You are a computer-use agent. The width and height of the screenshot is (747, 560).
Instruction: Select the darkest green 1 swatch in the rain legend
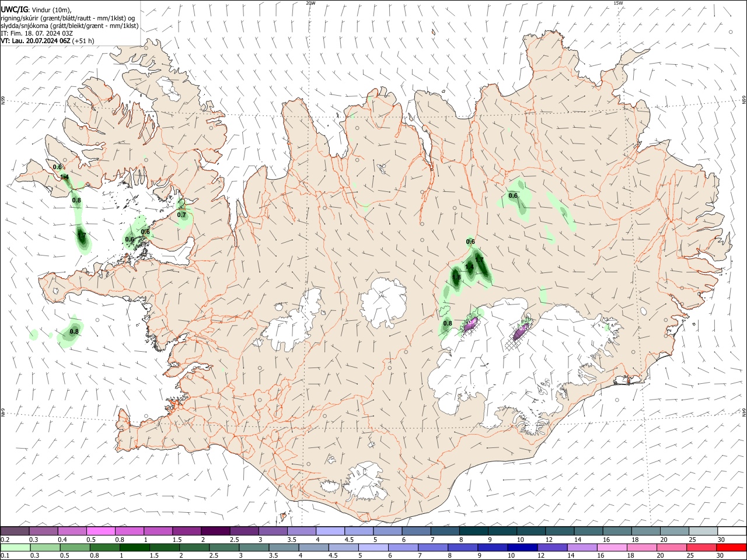pyautogui.click(x=134, y=547)
